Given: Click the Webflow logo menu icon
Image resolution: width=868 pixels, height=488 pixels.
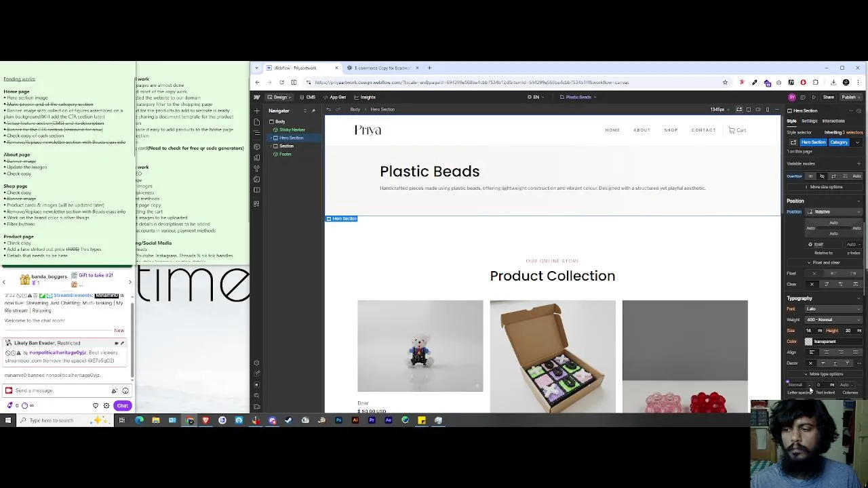Looking at the screenshot, I should coord(256,97).
